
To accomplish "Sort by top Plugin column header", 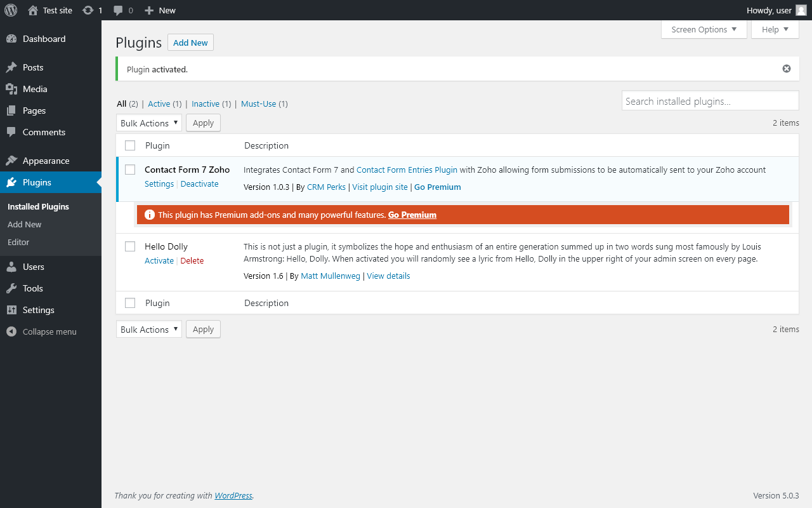I will pos(157,145).
